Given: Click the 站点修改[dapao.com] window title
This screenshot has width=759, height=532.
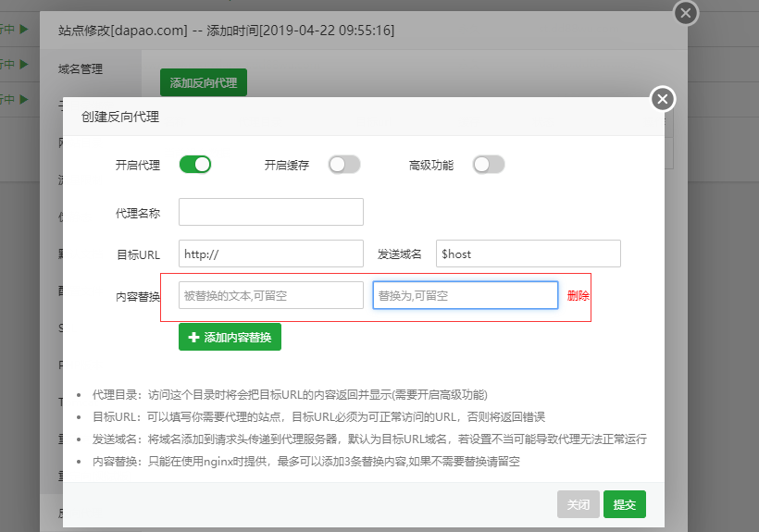Looking at the screenshot, I should tap(226, 31).
